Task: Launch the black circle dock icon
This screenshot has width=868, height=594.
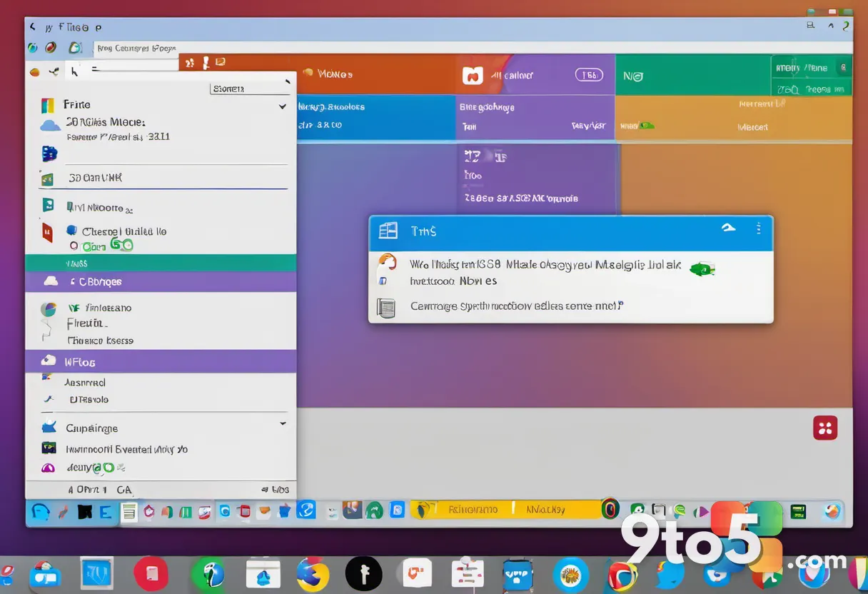Action: pyautogui.click(x=363, y=573)
